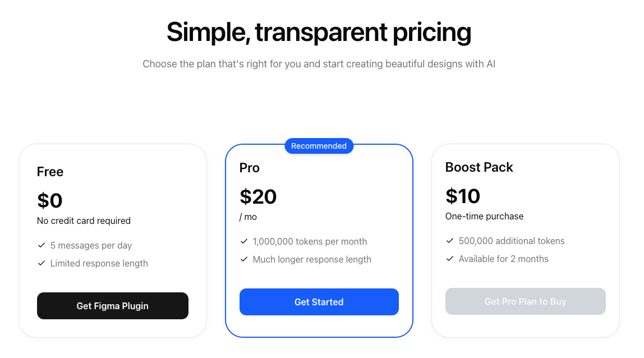644x358 pixels.
Task: Click checkmark beside 1,000,000 tokens per month
Action: pos(244,241)
